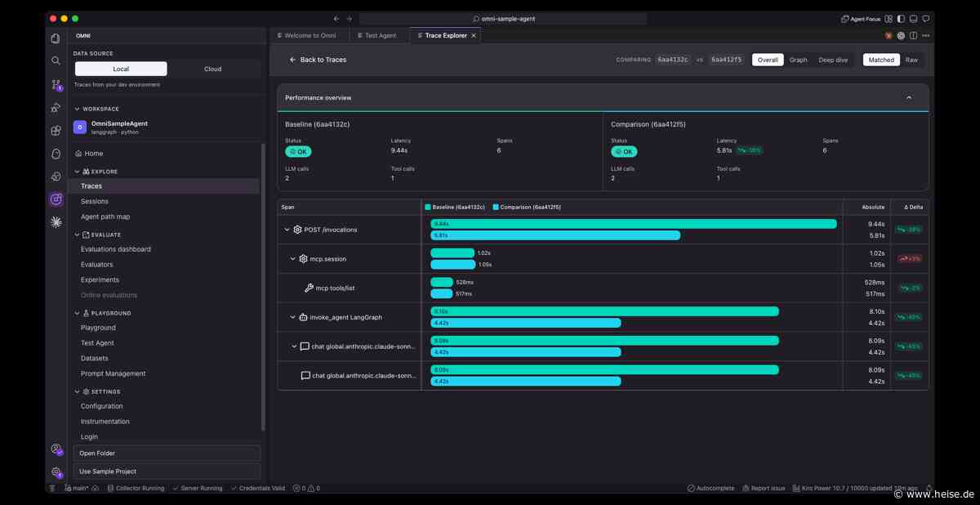Open the Kiro ghost icon in activity bar
The width and height of the screenshot is (980, 505).
(56, 153)
